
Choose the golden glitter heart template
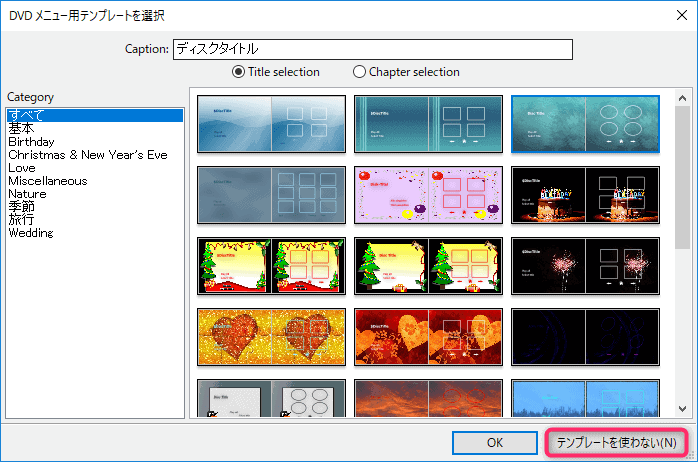click(271, 337)
